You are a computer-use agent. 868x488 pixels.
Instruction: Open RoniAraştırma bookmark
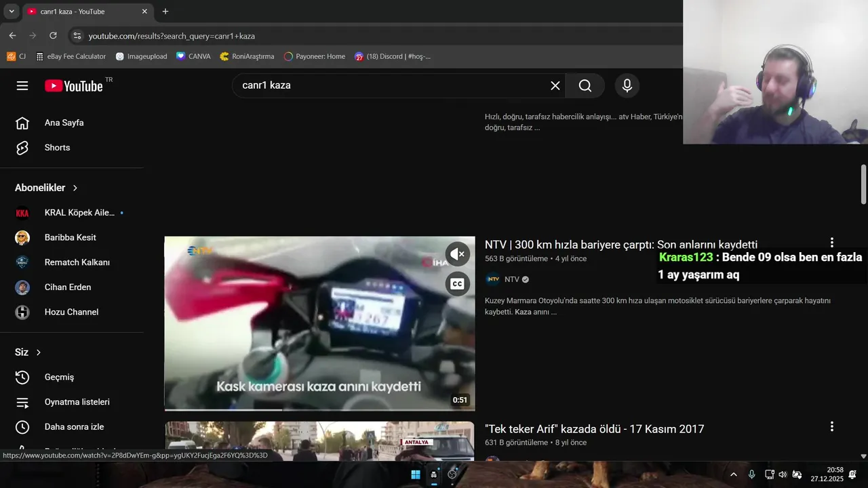tap(247, 56)
